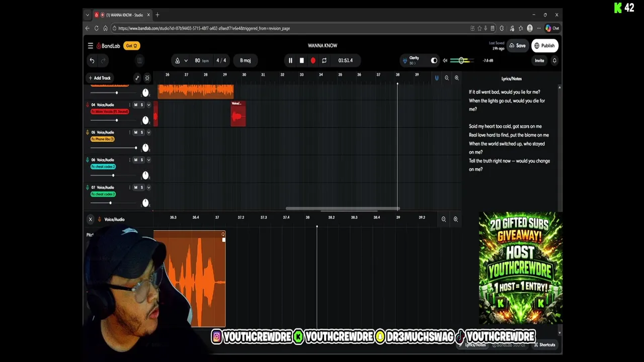Zoom in the main timeline

pyautogui.click(x=456, y=78)
